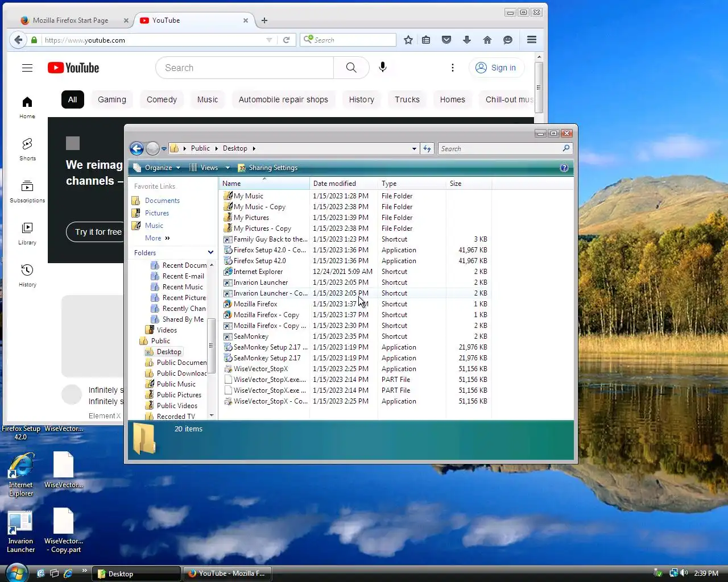Select Internet Explorer shortcut in file list

click(355, 272)
